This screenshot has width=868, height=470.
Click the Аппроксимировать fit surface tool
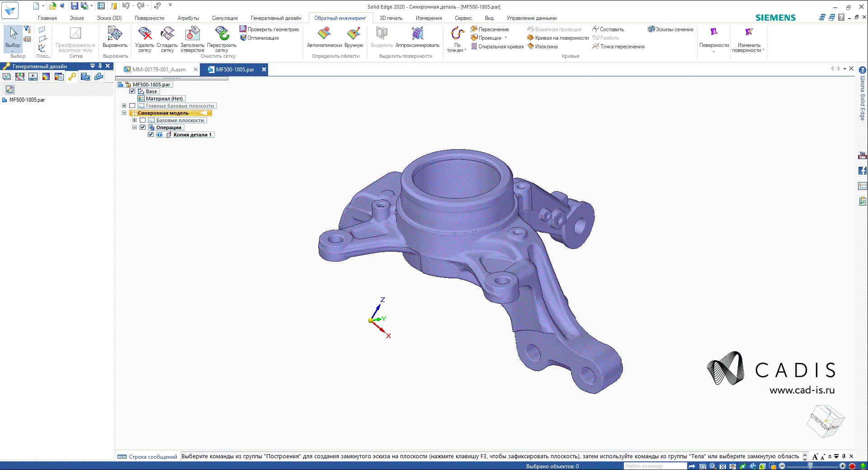[x=417, y=38]
